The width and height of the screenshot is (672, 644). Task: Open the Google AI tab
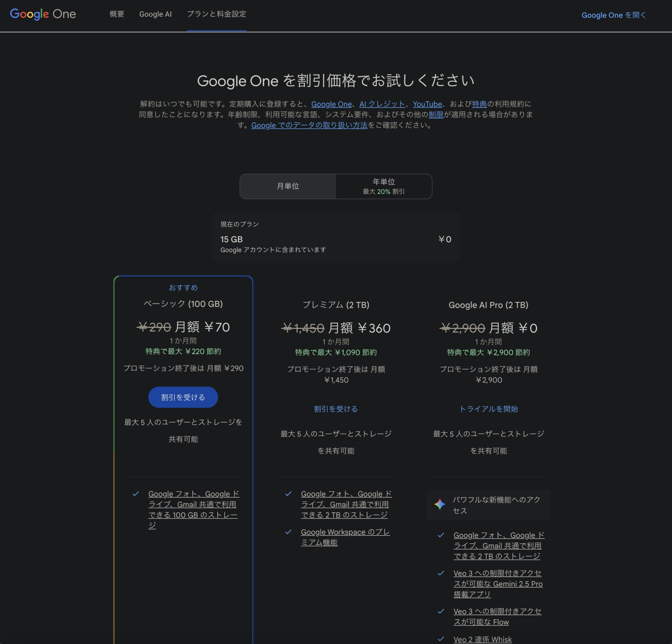[155, 14]
